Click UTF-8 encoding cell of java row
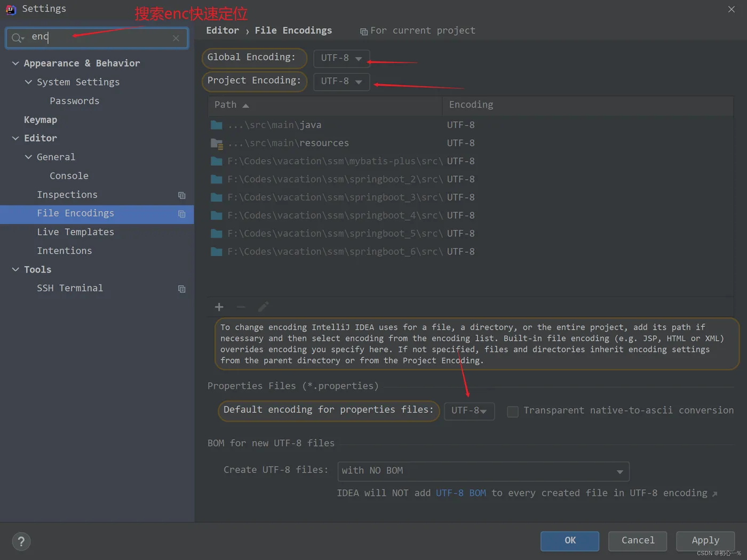This screenshot has height=560, width=747. coord(461,125)
